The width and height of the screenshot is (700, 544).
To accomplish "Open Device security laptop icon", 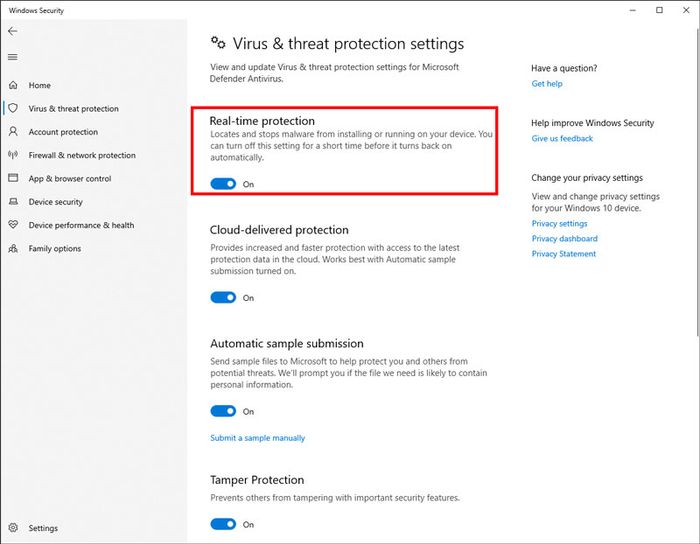I will click(13, 201).
